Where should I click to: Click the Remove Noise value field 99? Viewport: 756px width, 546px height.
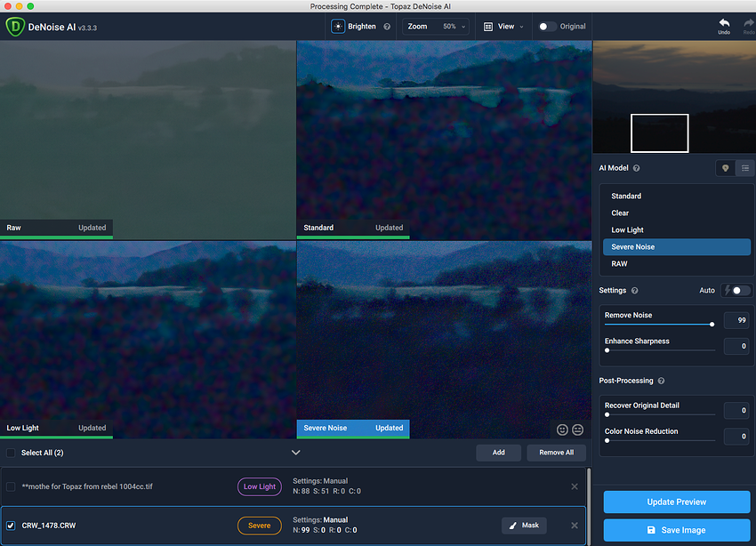pos(736,320)
